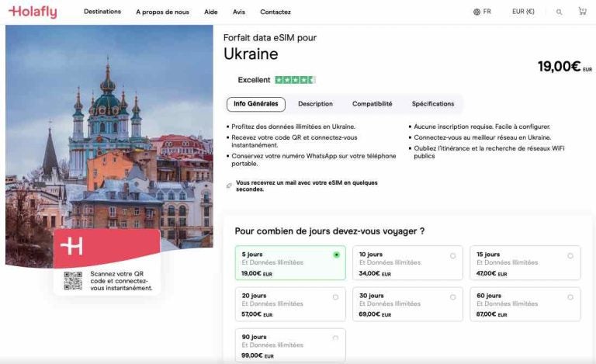The width and height of the screenshot is (596, 364).
Task: Switch to the Info Générales tab
Action: 256,104
